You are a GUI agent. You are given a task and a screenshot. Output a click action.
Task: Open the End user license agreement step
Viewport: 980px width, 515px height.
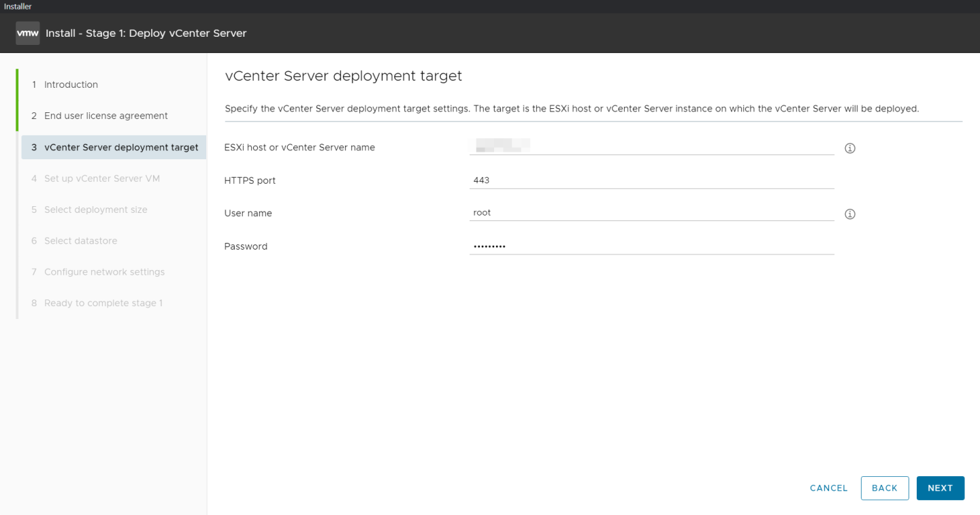click(105, 116)
